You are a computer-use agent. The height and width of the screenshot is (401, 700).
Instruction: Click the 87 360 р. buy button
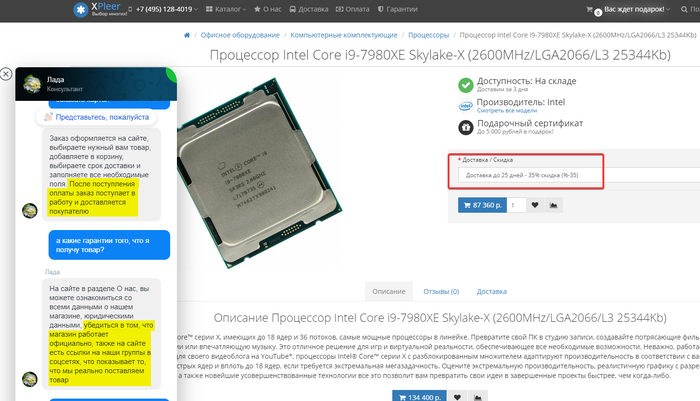pyautogui.click(x=482, y=205)
